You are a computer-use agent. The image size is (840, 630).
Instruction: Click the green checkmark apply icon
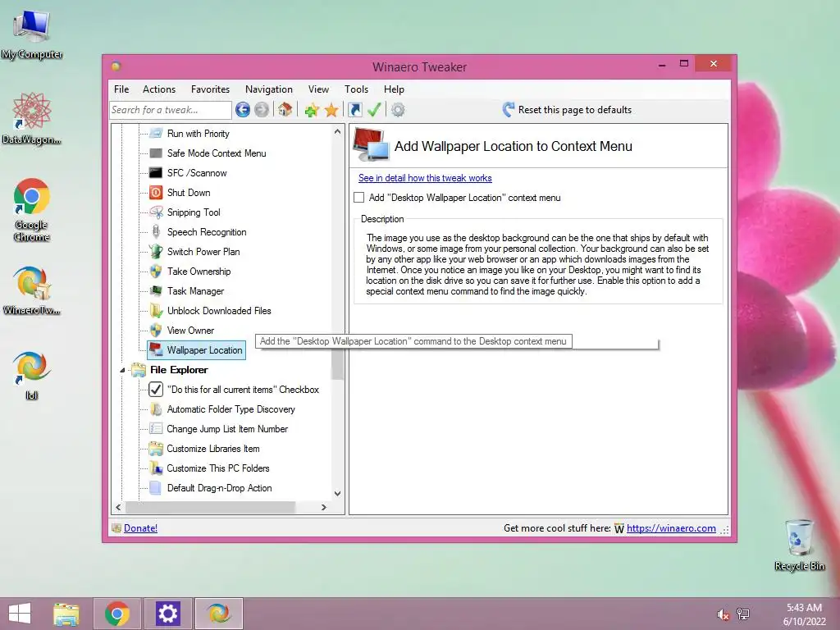pyautogui.click(x=374, y=110)
